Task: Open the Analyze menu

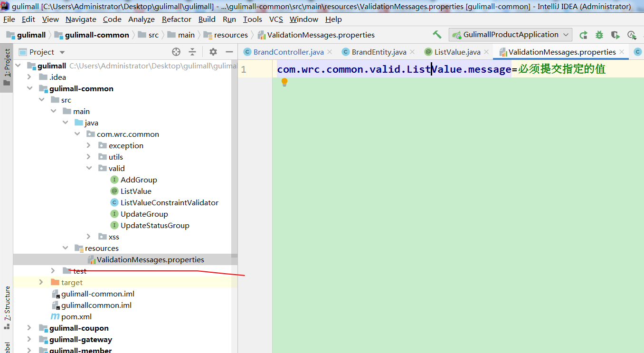Action: click(141, 19)
